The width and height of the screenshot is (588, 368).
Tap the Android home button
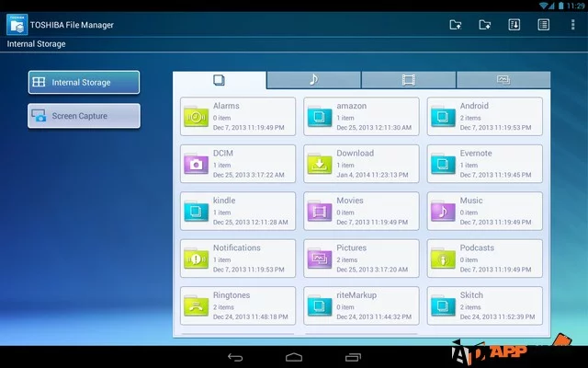pyautogui.click(x=294, y=357)
